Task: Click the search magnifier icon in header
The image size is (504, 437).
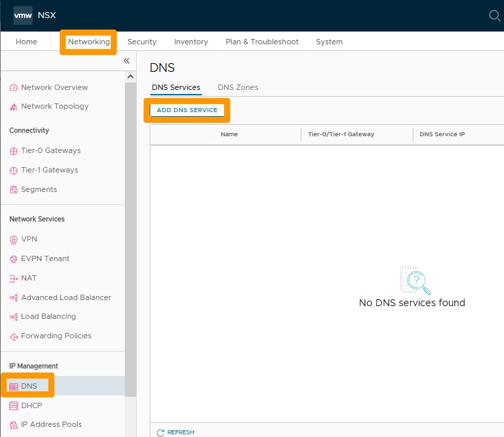Action: tap(495, 15)
